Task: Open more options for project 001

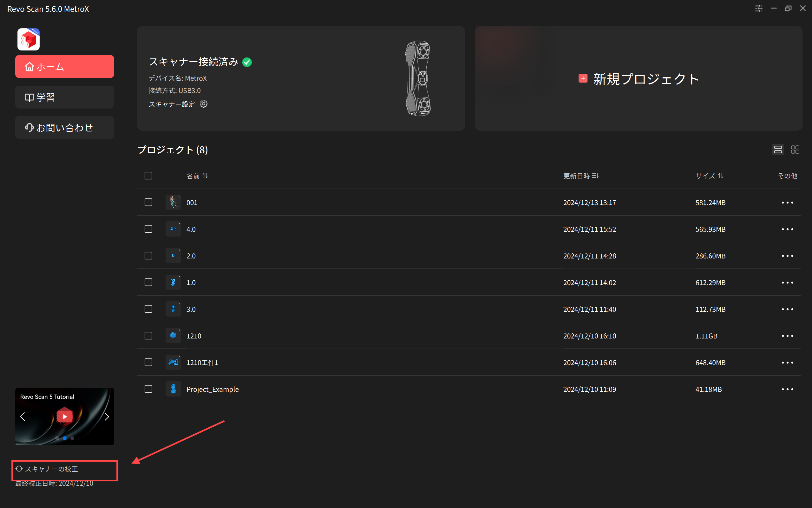Action: pyautogui.click(x=787, y=203)
